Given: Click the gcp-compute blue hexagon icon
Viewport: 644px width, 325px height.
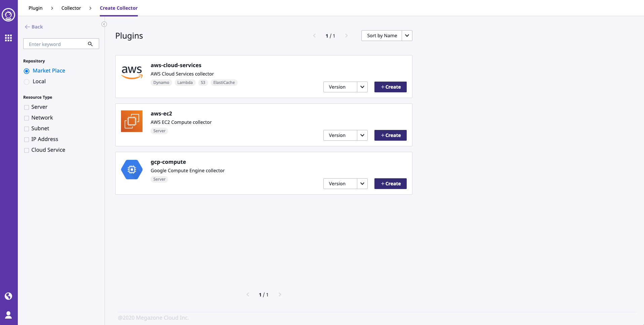Looking at the screenshot, I should click(x=132, y=170).
